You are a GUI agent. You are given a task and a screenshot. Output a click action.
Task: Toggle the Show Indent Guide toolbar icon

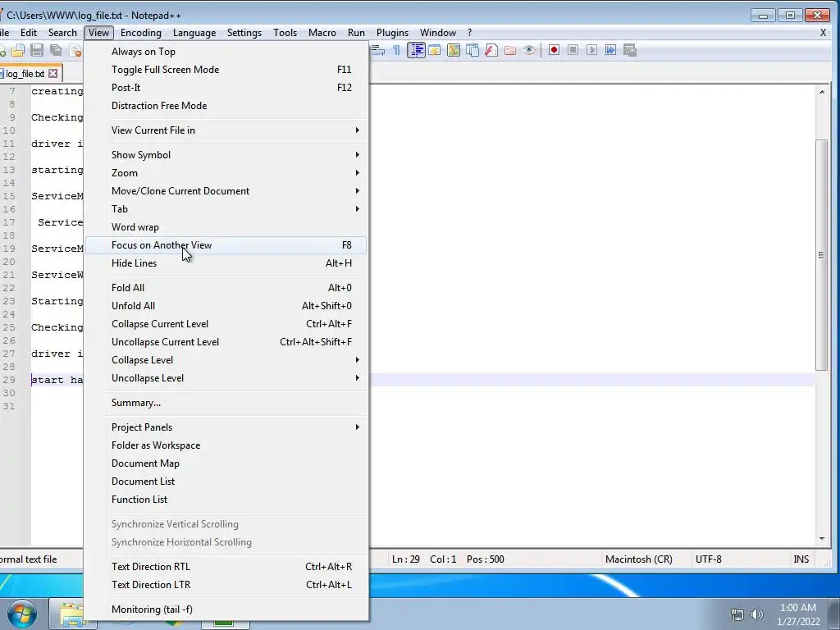pyautogui.click(x=416, y=50)
